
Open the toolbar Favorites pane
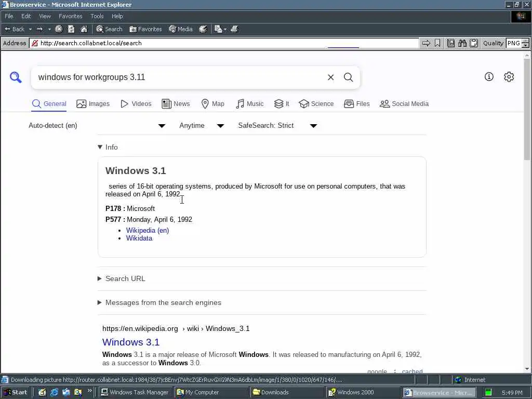tap(145, 29)
